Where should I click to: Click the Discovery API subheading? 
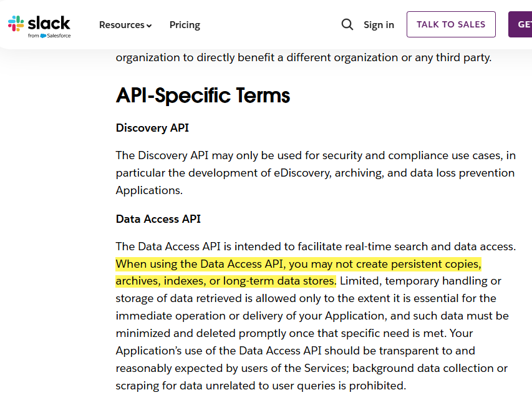point(152,128)
